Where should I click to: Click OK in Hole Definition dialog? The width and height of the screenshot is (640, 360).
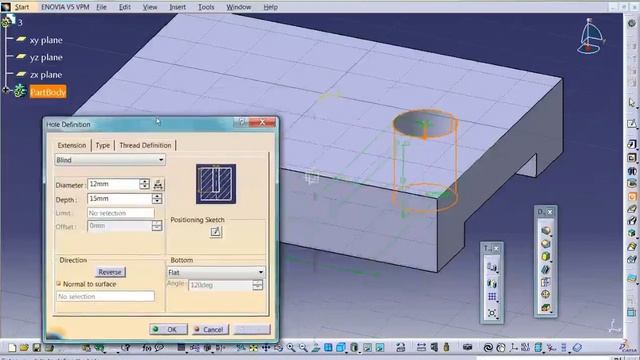[x=169, y=329]
